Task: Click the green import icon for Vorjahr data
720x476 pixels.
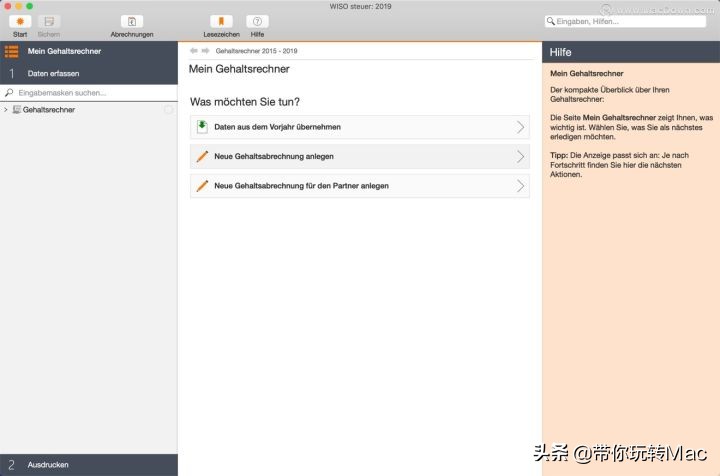Action: (x=202, y=127)
